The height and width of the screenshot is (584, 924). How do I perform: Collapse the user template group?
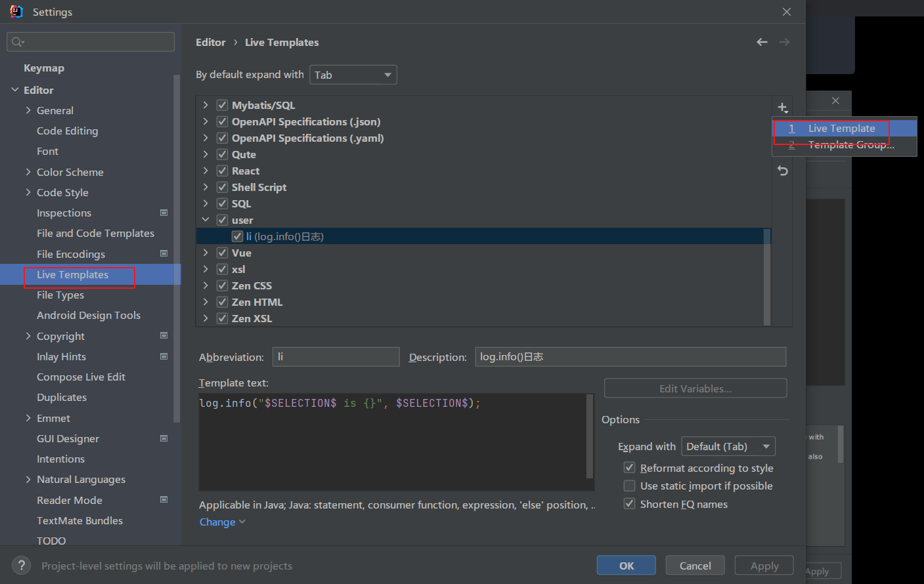pyautogui.click(x=206, y=220)
